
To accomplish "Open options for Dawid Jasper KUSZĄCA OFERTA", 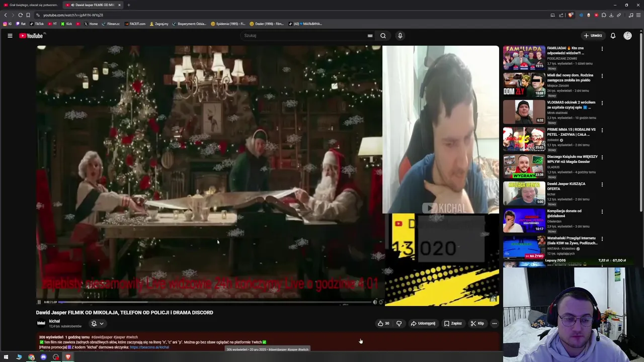I will click(x=602, y=185).
